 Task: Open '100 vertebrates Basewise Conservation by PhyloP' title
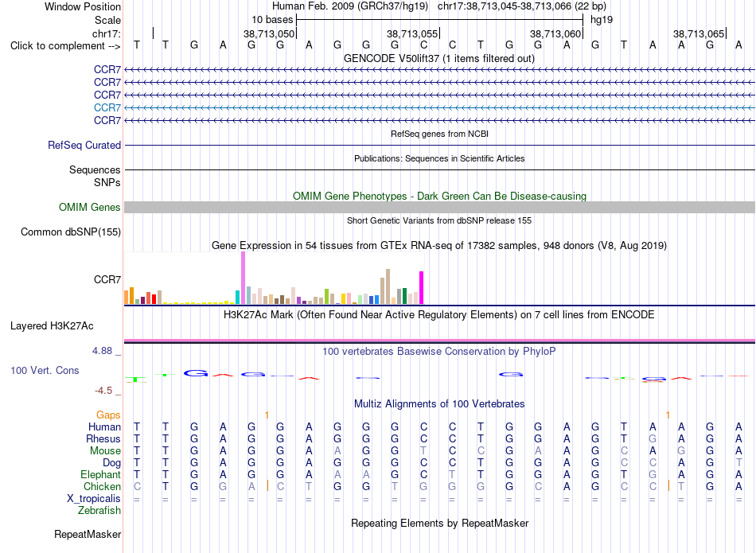438,352
